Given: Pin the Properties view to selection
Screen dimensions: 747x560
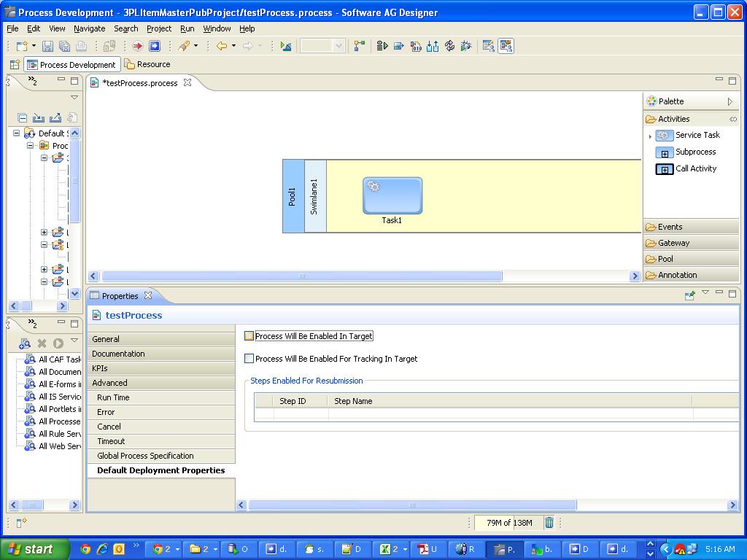Looking at the screenshot, I should pos(689,296).
